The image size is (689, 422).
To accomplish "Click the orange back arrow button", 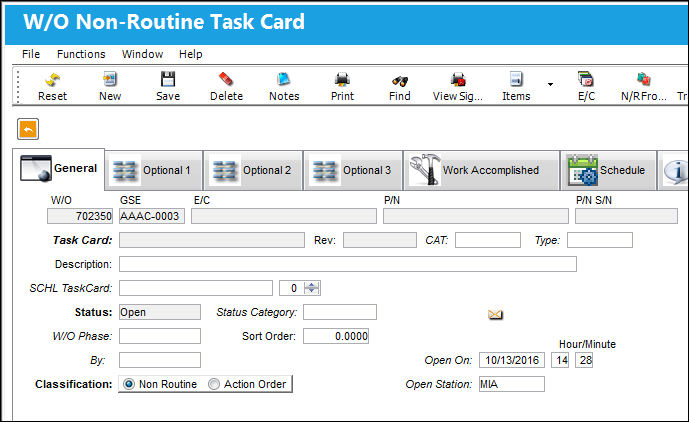I will (28, 129).
